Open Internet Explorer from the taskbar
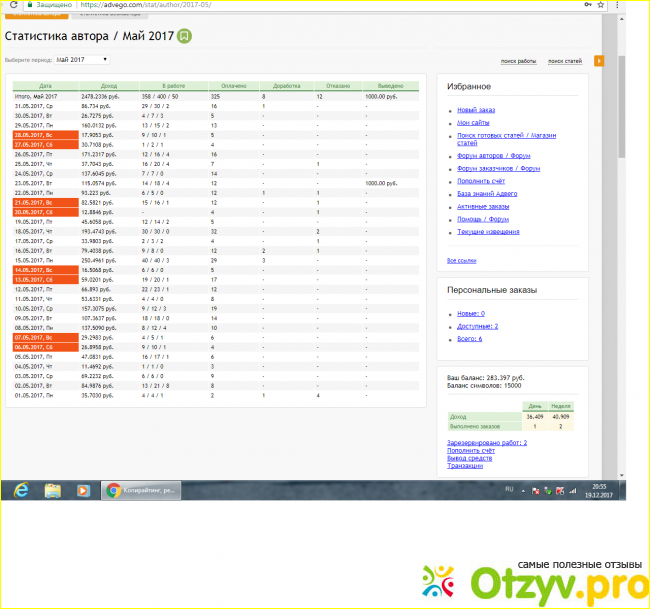The width and height of the screenshot is (650, 609). point(20,489)
